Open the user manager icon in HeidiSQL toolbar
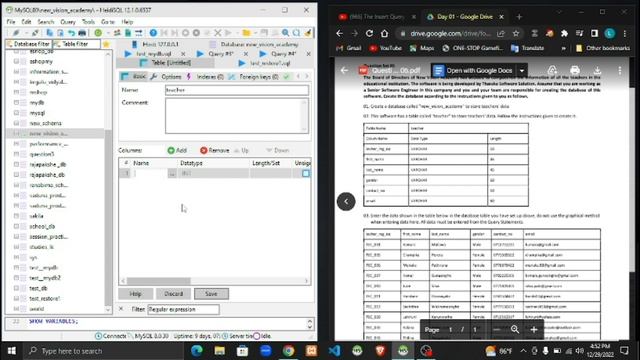Image resolution: width=640 pixels, height=360 pixels. pos(117,33)
